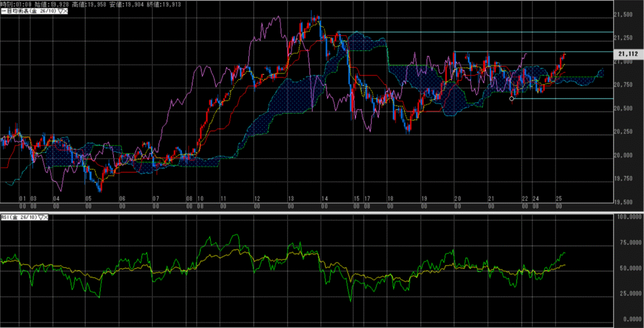644x328 pixels.
Task: Click the white circle low marker
Action: (x=511, y=98)
